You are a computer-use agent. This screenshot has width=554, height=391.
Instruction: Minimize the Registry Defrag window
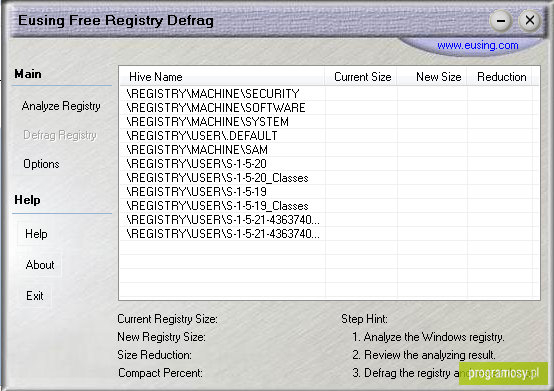(501, 20)
